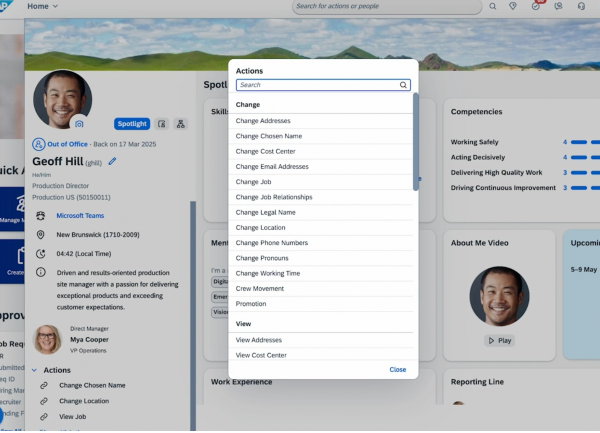Click the top bar search magnifier icon
600x433 pixels.
[x=492, y=6]
